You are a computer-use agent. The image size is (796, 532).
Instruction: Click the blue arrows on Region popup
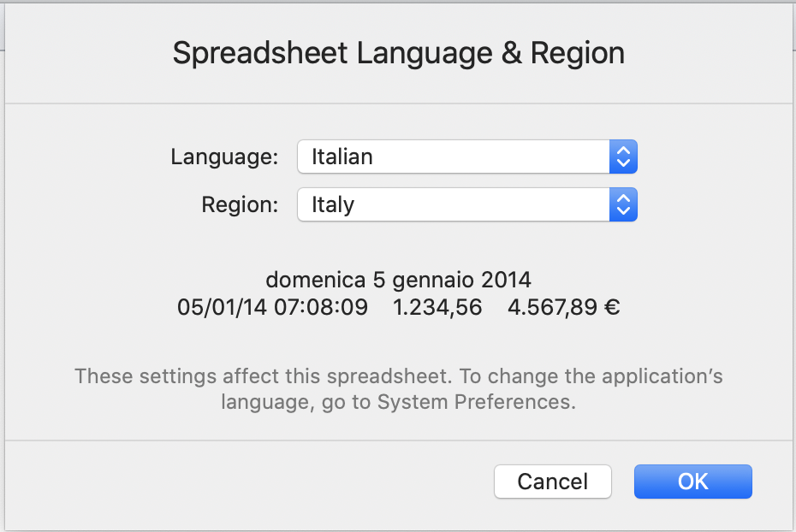pos(623,205)
